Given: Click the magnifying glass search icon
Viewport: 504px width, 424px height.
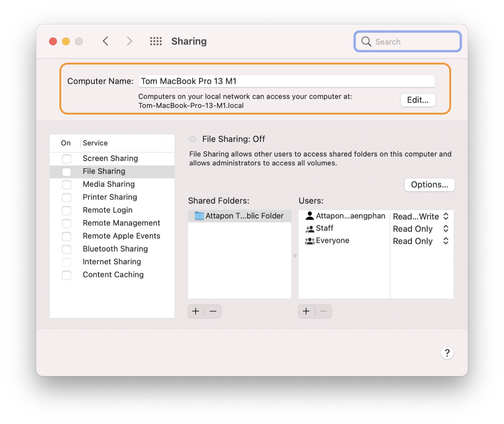Looking at the screenshot, I should pos(366,42).
